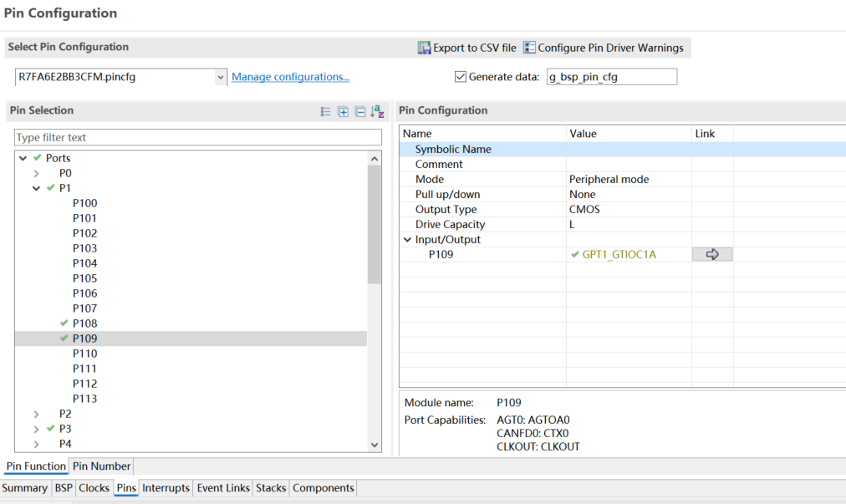Click the Generate data name field
Viewport: 846px width, 504px height.
(x=612, y=77)
